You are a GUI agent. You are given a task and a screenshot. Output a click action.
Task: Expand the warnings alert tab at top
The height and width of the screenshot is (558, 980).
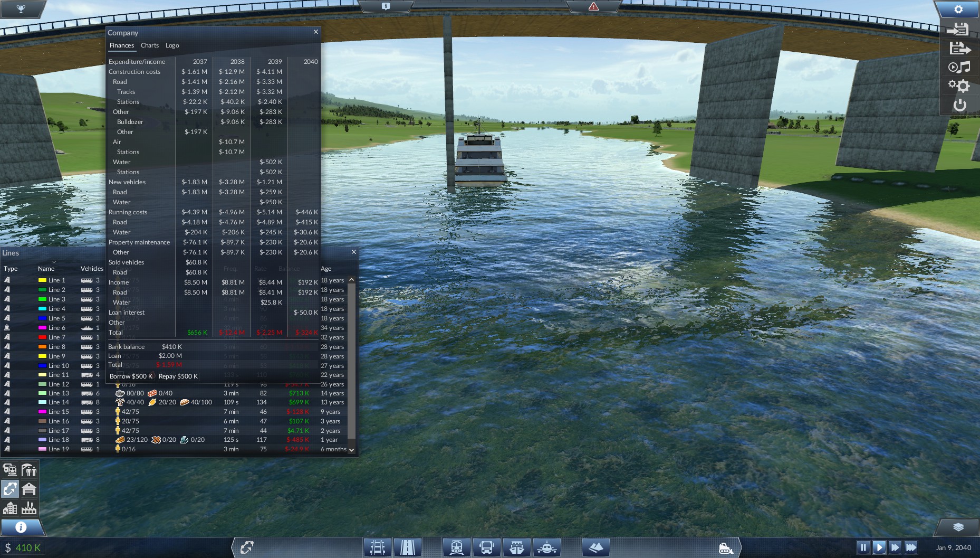click(x=593, y=6)
